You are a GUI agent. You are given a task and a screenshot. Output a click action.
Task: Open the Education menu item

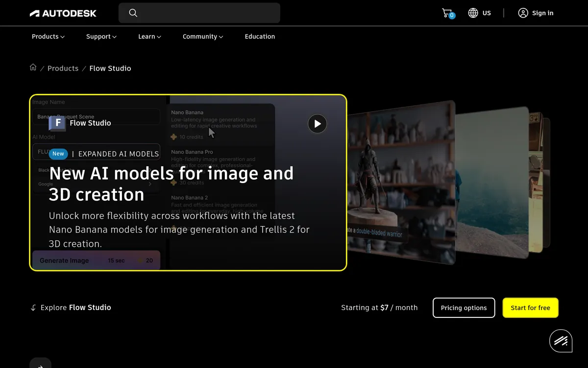260,37
